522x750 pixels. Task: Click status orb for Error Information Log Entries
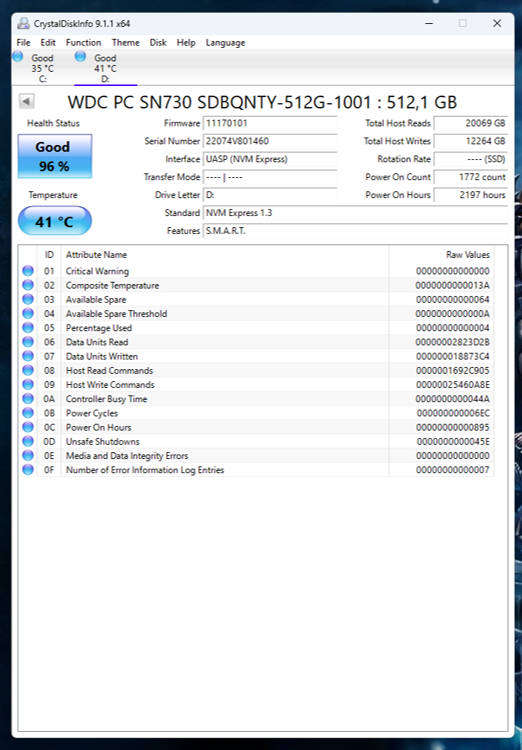pyautogui.click(x=28, y=470)
